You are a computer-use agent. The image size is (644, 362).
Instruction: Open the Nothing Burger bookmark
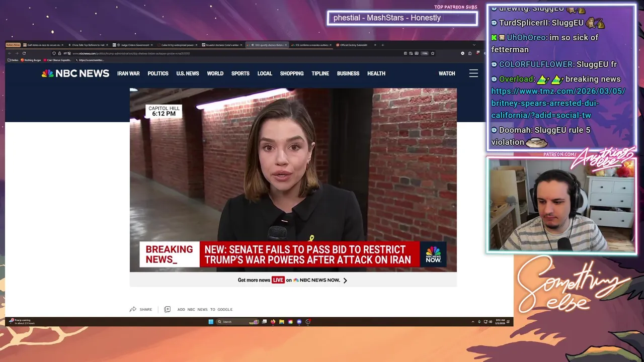(31, 60)
